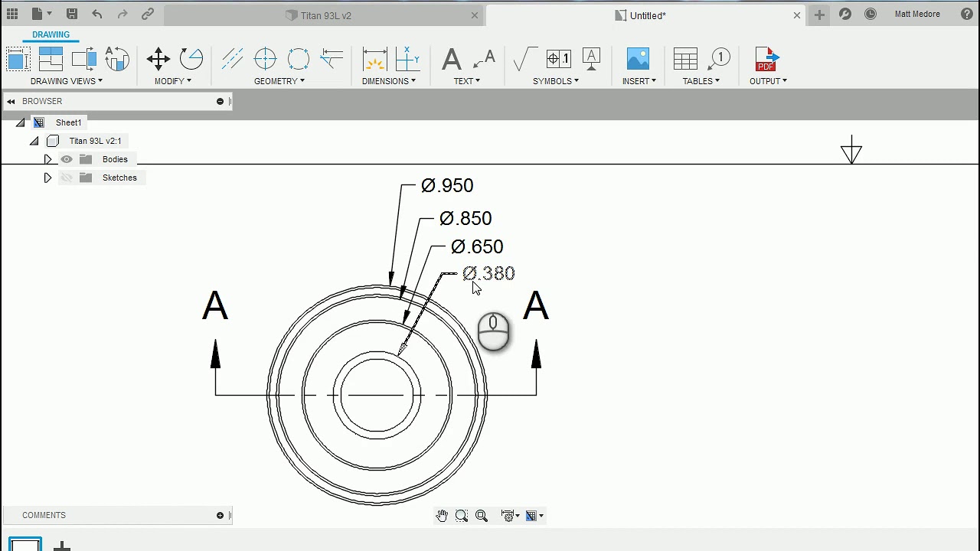
Task: Select the Base View tool
Action: tap(18, 59)
